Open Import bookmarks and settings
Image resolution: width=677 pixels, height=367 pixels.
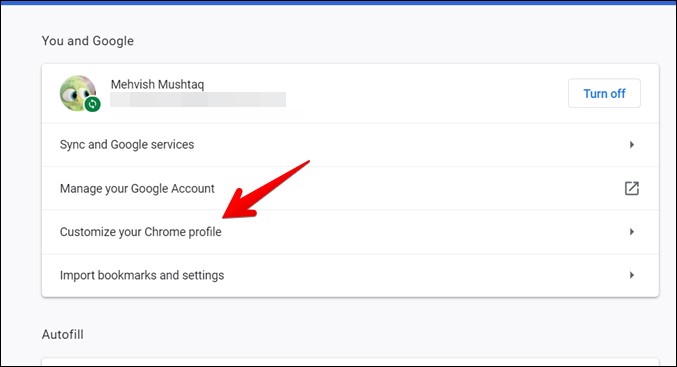350,275
